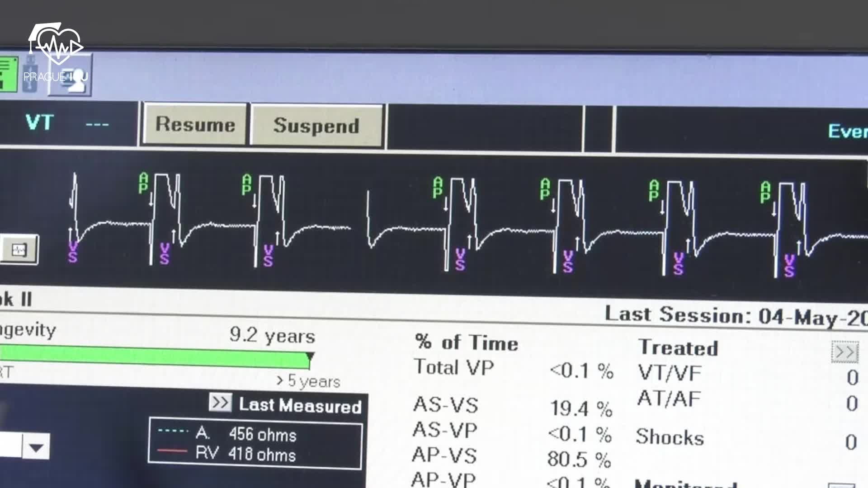Viewport: 868px width, 488px height.
Task: Click the USB drive status icon
Action: (30, 75)
